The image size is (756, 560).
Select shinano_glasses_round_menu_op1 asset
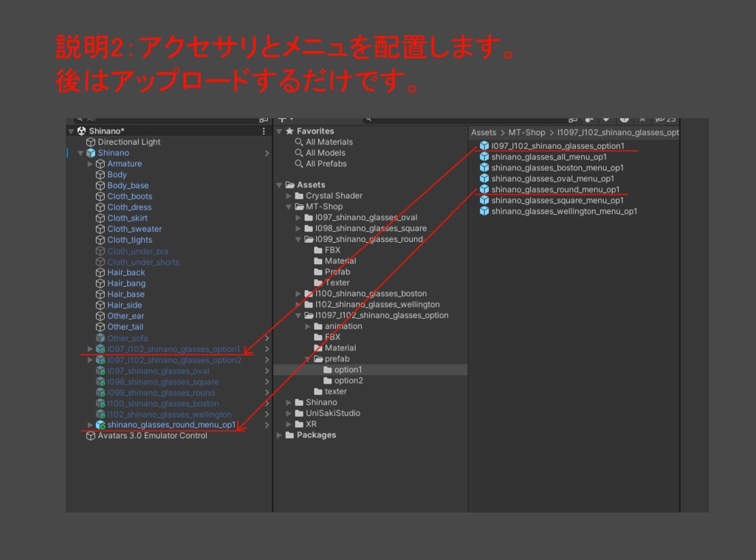click(x=555, y=190)
